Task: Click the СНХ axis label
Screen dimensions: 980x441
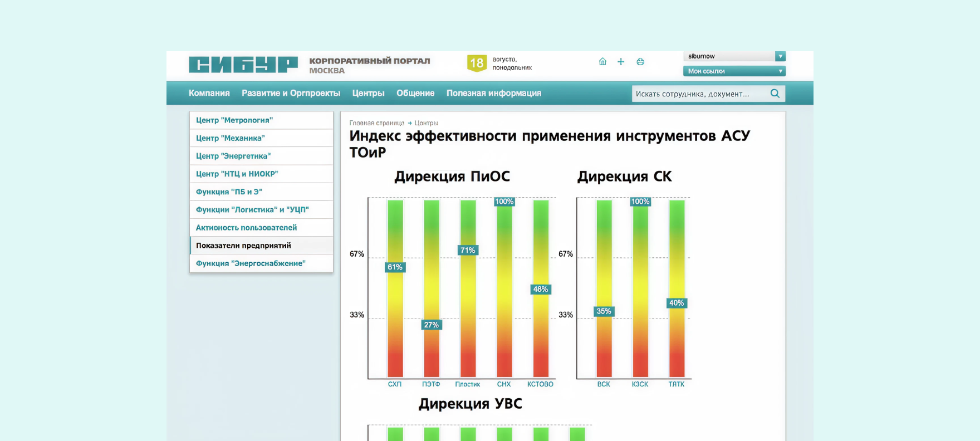Action: pos(504,384)
